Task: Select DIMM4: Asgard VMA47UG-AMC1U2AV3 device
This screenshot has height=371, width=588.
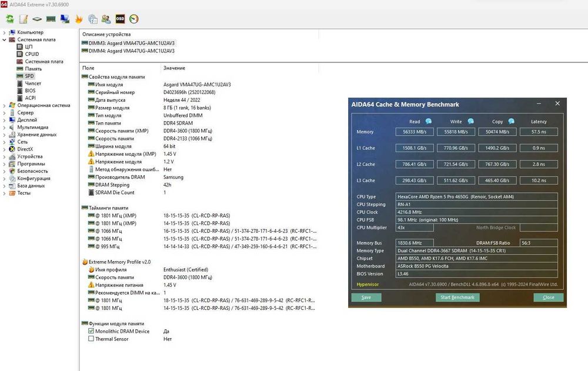Action: [131, 51]
